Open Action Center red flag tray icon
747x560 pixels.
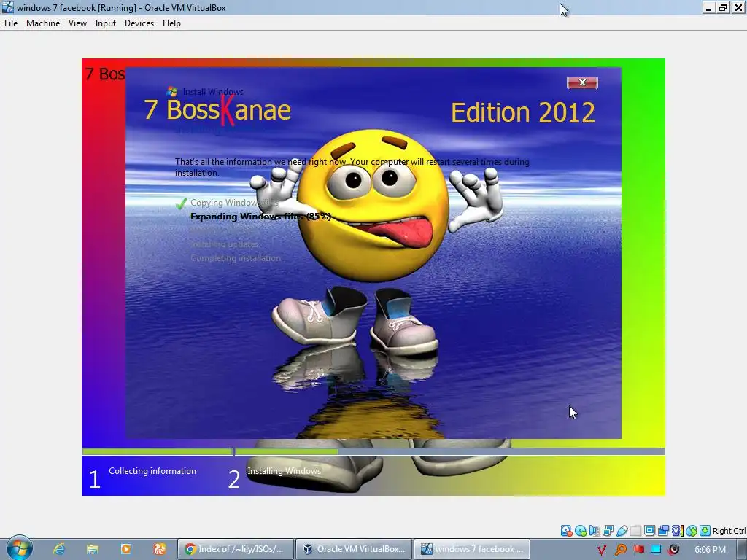[x=638, y=550]
